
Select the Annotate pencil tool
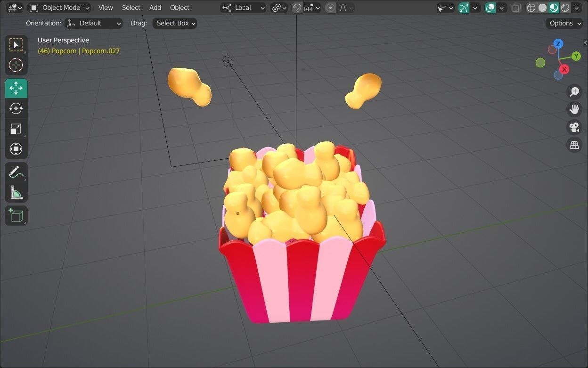[16, 172]
